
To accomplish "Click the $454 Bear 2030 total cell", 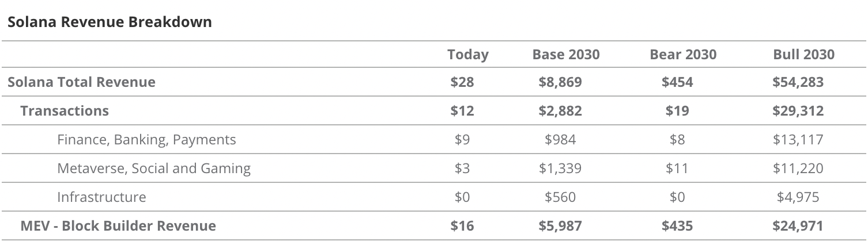I will [677, 82].
